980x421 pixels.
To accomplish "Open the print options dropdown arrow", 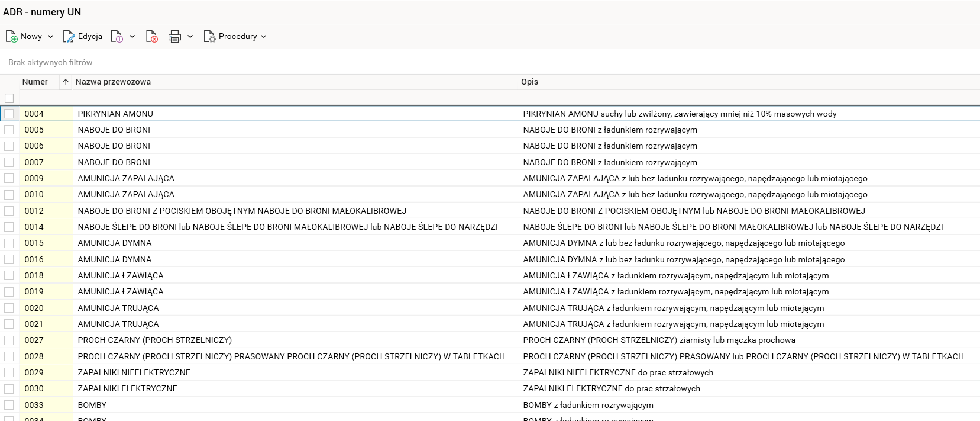I will point(190,37).
